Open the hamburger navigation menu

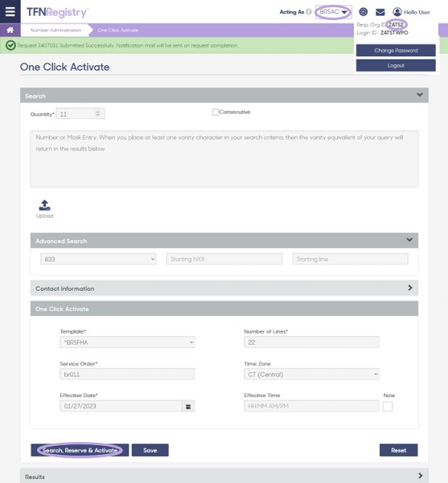(10, 11)
